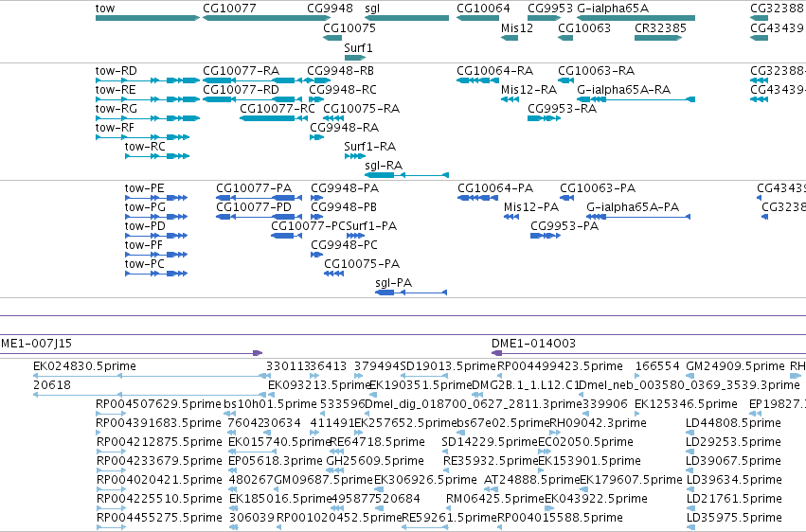Image resolution: width=806 pixels, height=532 pixels.
Task: Click the purple DME1-014O03 clone feature
Action: coord(649,353)
